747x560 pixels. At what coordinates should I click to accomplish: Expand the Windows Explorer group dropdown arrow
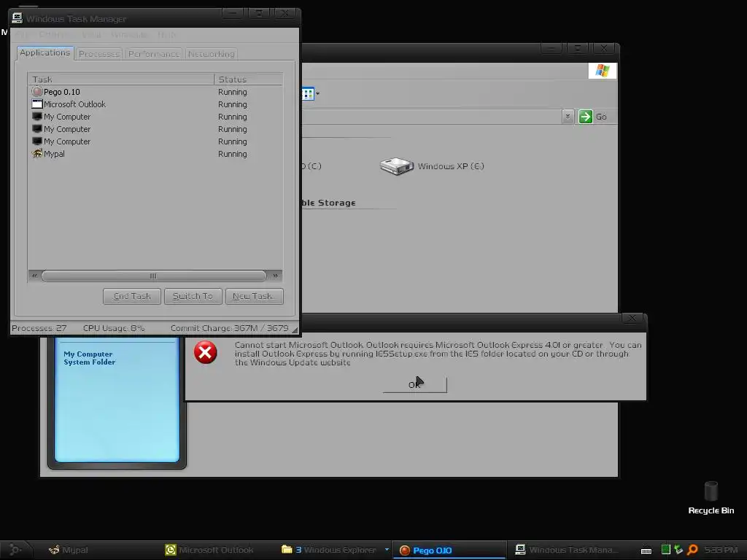point(387,550)
